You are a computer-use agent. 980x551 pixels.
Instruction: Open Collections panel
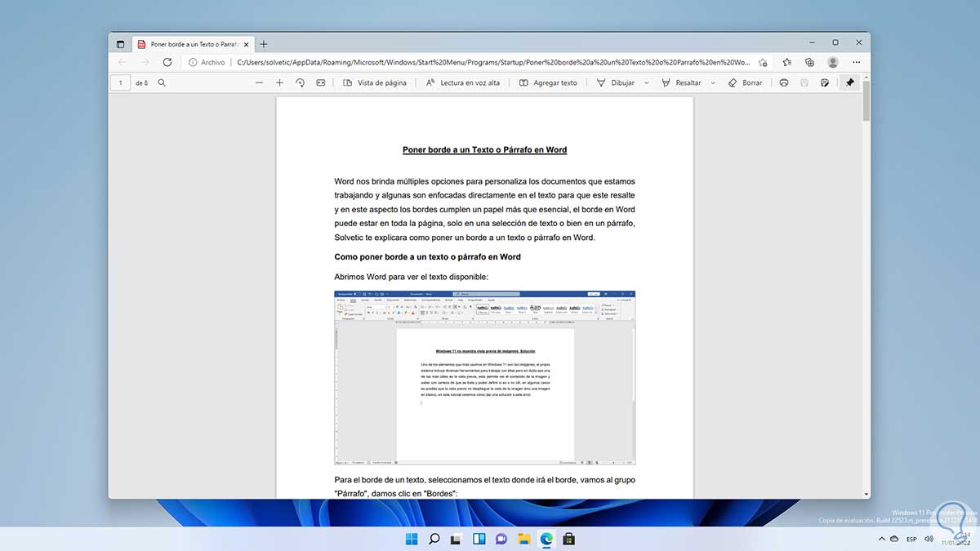coord(809,62)
